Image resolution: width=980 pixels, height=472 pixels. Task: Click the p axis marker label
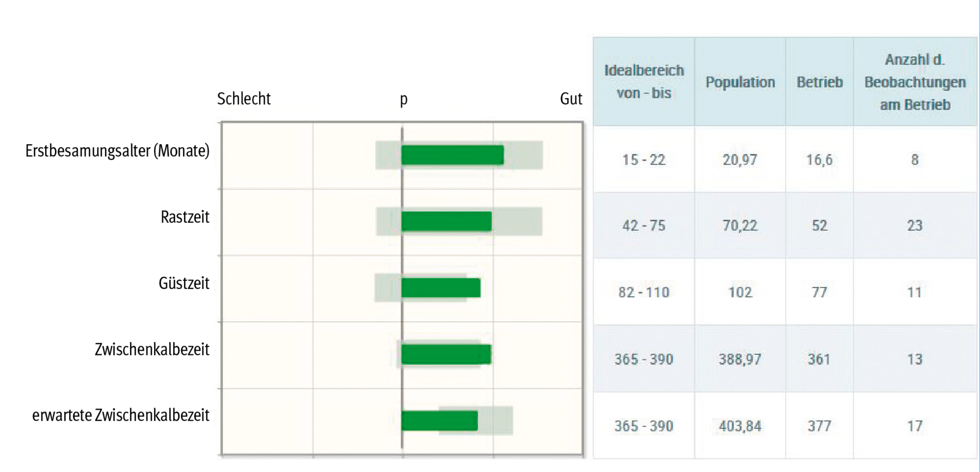click(403, 100)
